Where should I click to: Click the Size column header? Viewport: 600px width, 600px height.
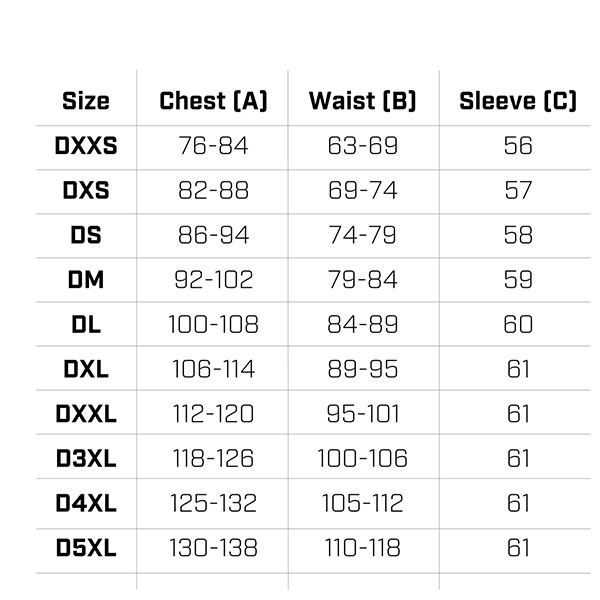(86, 101)
